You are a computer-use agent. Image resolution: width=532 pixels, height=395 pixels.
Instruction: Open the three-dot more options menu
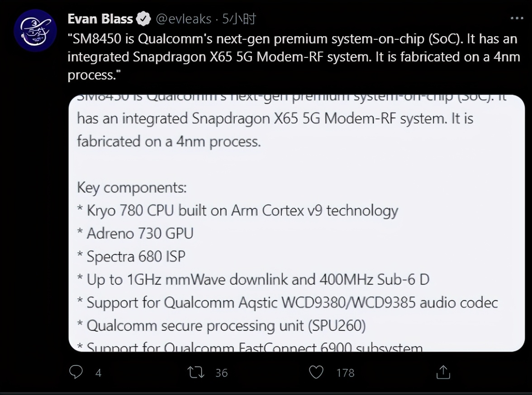click(x=517, y=19)
